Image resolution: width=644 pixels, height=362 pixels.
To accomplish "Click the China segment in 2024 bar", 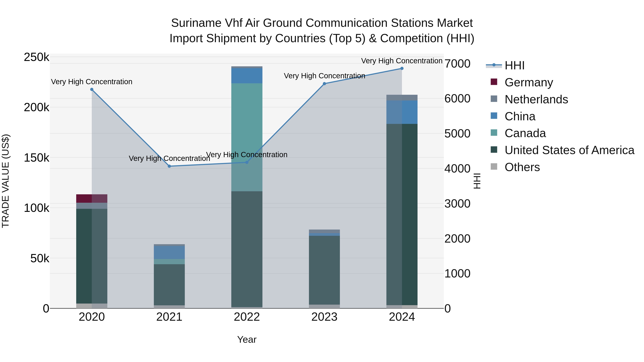I will click(x=402, y=112).
